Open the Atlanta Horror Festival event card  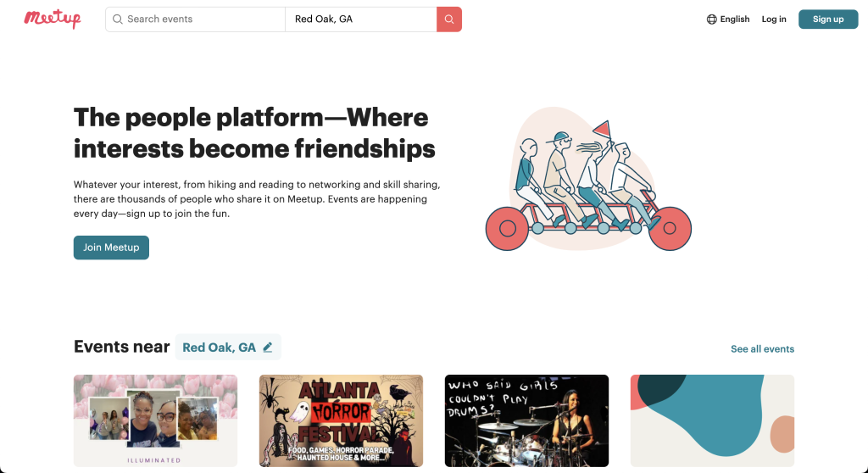pyautogui.click(x=341, y=420)
